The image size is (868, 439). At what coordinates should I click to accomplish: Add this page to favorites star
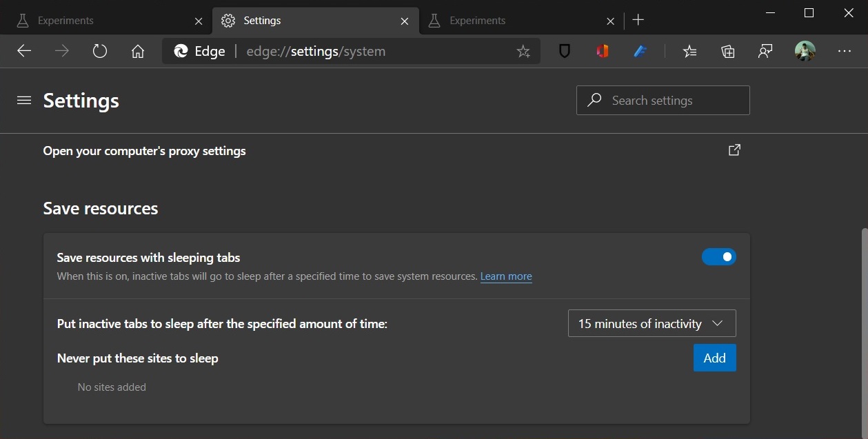tap(523, 51)
